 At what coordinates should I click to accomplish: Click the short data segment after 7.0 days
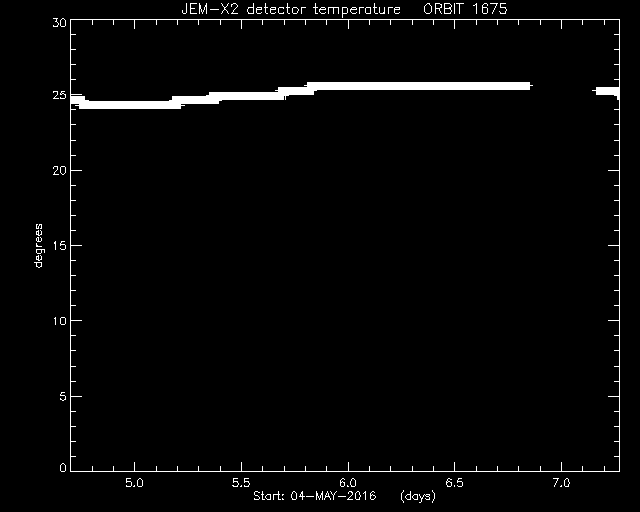[x=607, y=91]
